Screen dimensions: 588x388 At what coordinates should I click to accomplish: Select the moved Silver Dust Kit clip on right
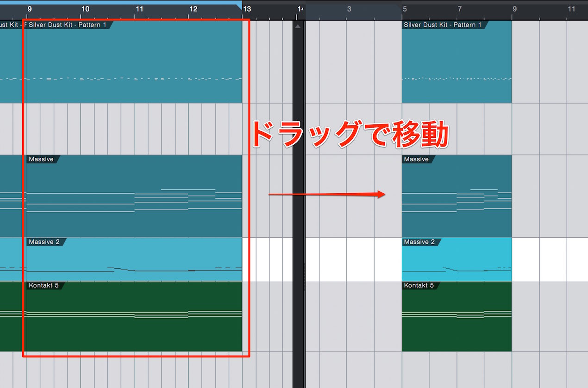click(457, 62)
